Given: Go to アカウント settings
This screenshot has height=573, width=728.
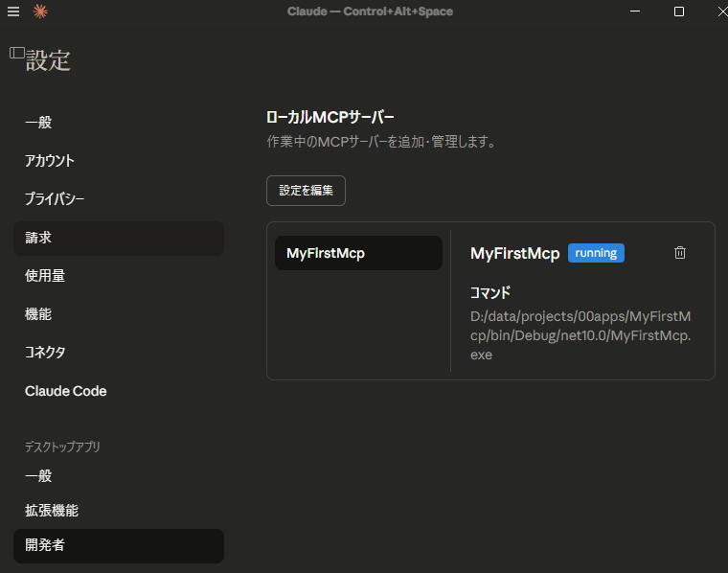Looking at the screenshot, I should pyautogui.click(x=50, y=161).
